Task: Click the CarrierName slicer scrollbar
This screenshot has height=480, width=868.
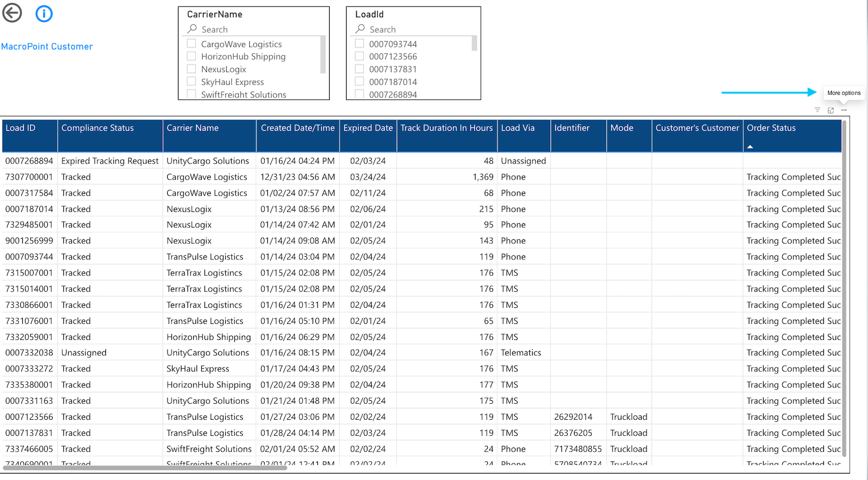Action: point(323,54)
